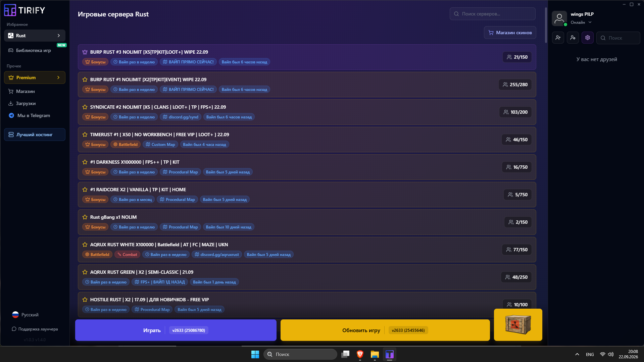Focus the friends Поиск search field
The width and height of the screenshot is (644, 362).
click(x=618, y=38)
